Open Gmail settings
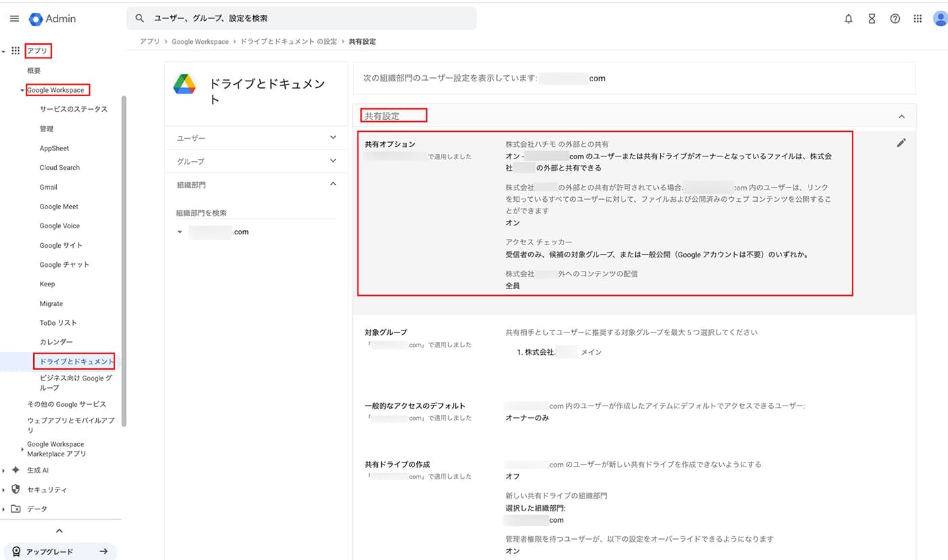 [48, 187]
